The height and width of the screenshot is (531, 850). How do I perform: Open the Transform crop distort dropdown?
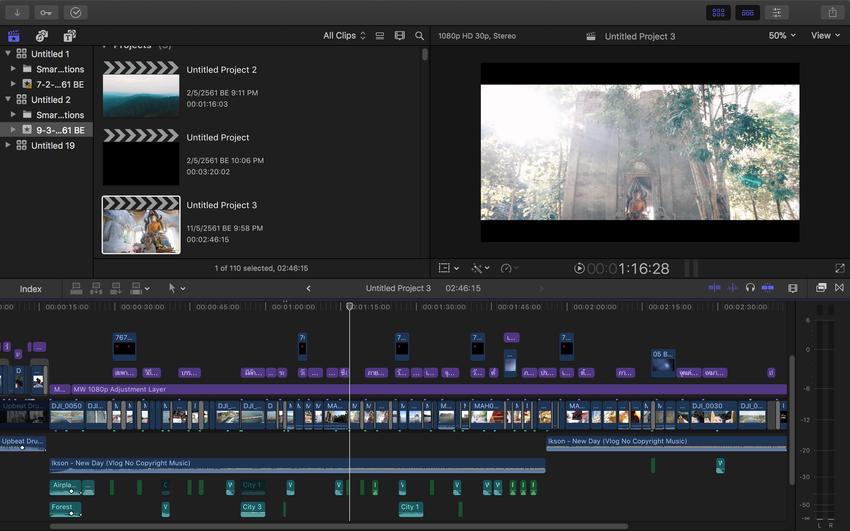pos(449,268)
